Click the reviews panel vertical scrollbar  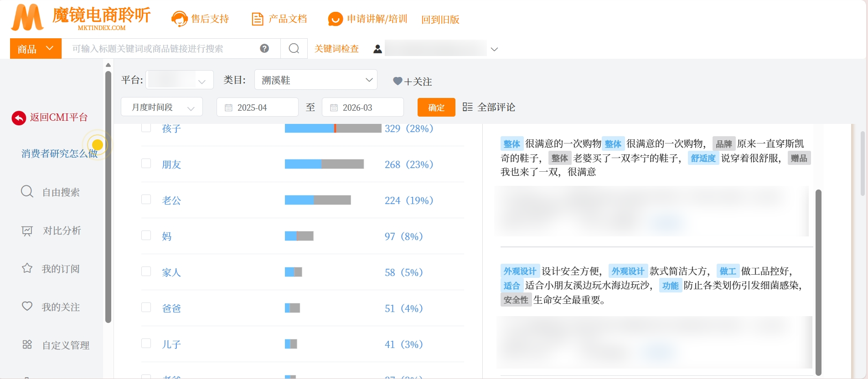click(818, 282)
